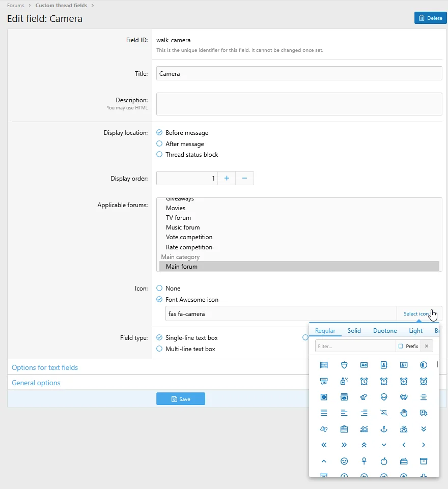Choose the align left icon
The height and width of the screenshot is (489, 448).
tap(344, 413)
